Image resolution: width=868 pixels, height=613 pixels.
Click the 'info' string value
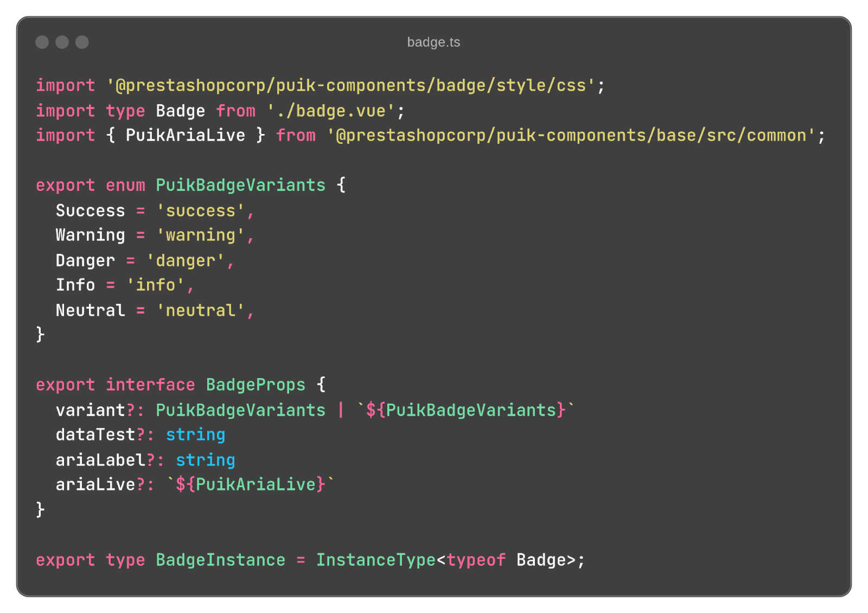coord(156,285)
